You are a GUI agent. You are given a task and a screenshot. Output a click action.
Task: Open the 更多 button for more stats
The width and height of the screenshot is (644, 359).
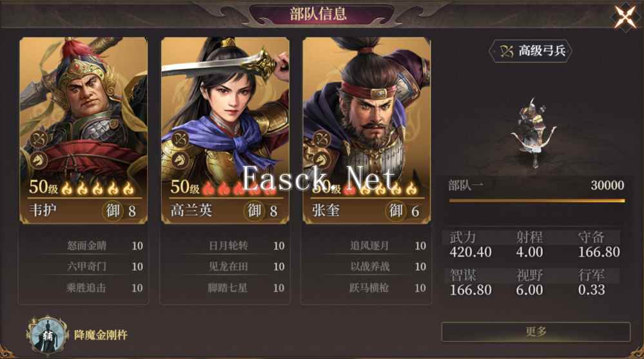click(536, 332)
